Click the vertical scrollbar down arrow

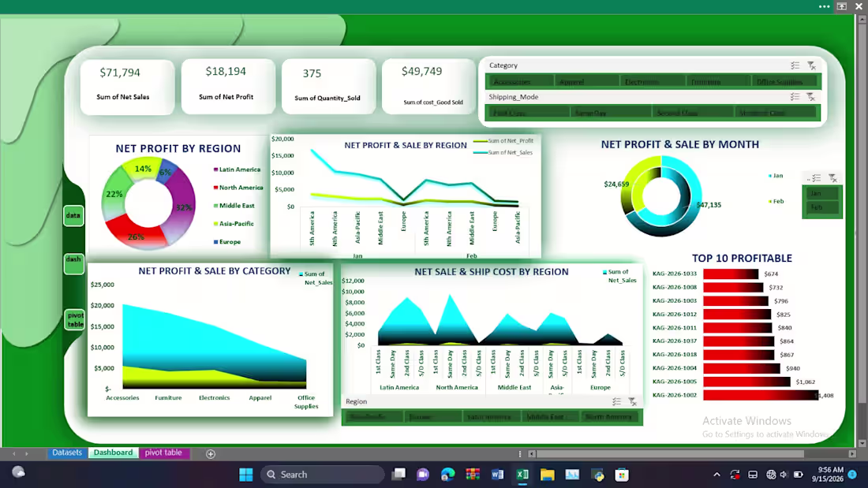(x=862, y=443)
